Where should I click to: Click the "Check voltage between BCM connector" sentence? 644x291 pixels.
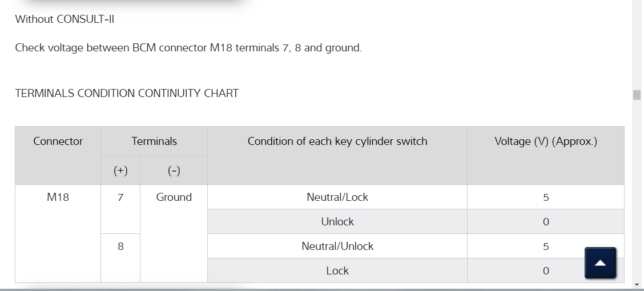[x=188, y=48]
